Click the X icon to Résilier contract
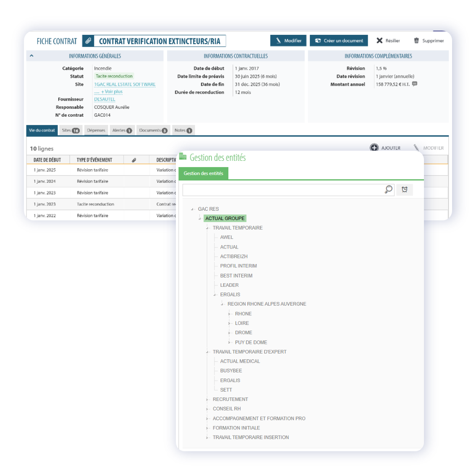 (379, 41)
